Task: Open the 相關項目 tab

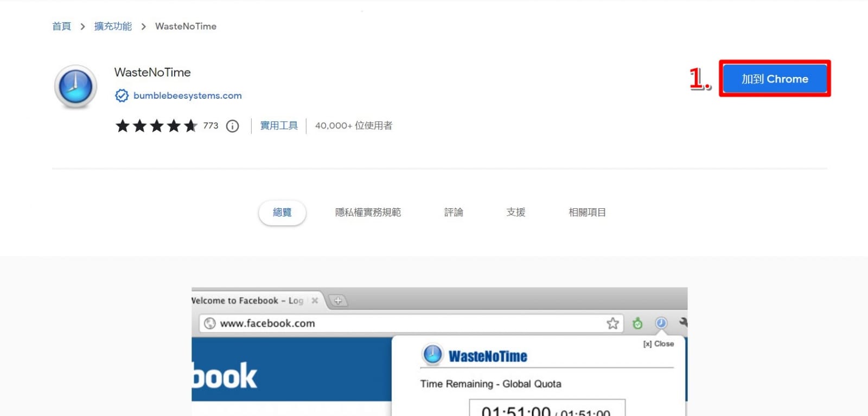Action: [x=587, y=213]
